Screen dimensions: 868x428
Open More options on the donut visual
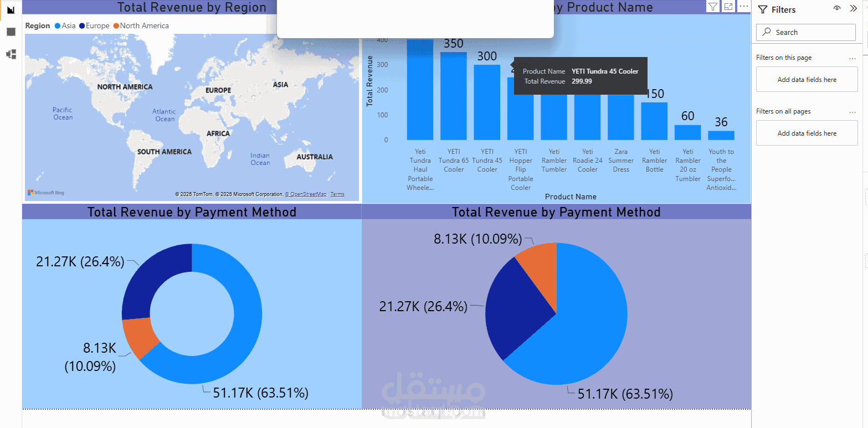[743, 6]
